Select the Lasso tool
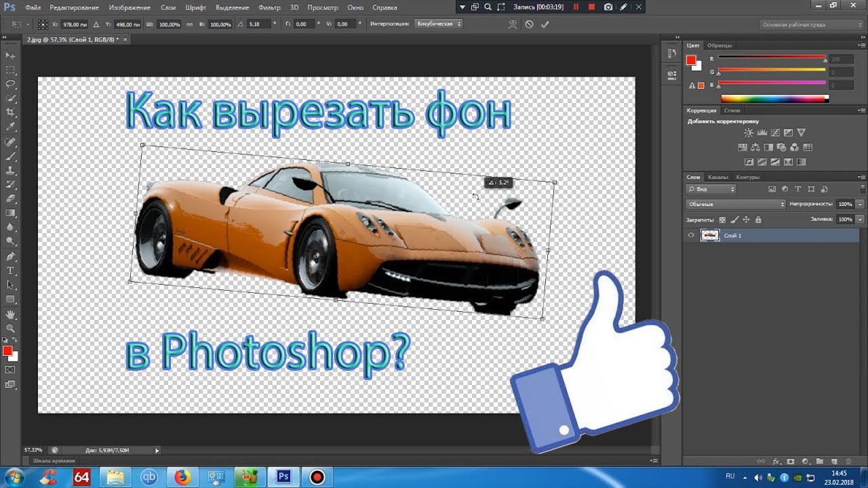The height and width of the screenshot is (488, 868). pos(10,84)
